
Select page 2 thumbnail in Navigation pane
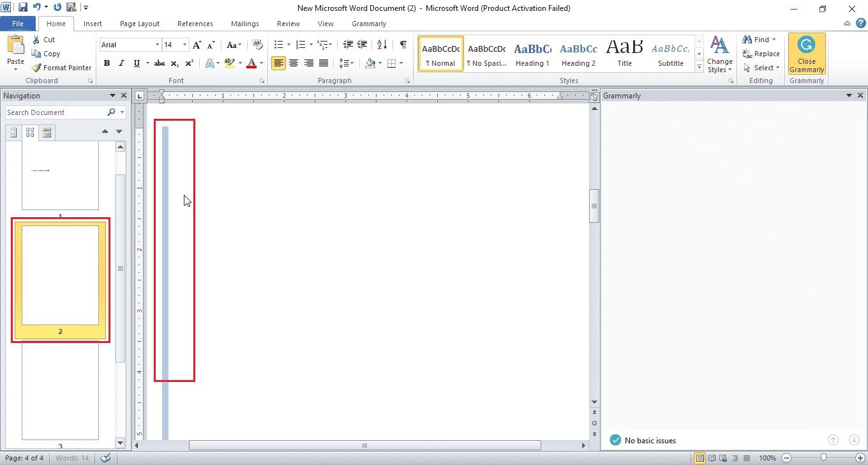[x=61, y=279]
